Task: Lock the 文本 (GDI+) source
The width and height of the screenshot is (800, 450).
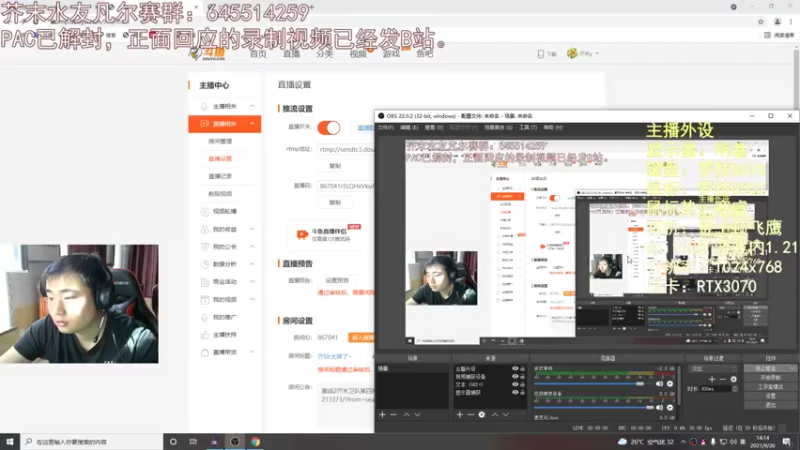Action: [522, 385]
